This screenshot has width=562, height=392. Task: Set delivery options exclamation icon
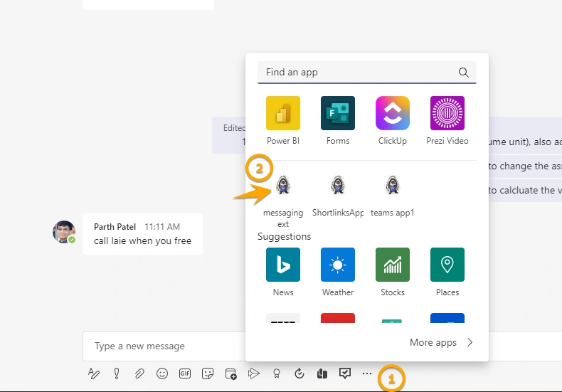pos(117,374)
